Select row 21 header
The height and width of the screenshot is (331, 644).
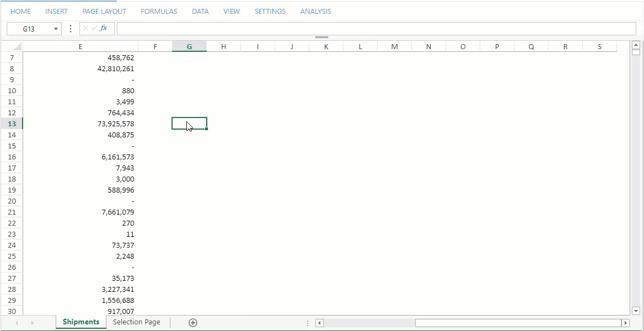click(12, 212)
